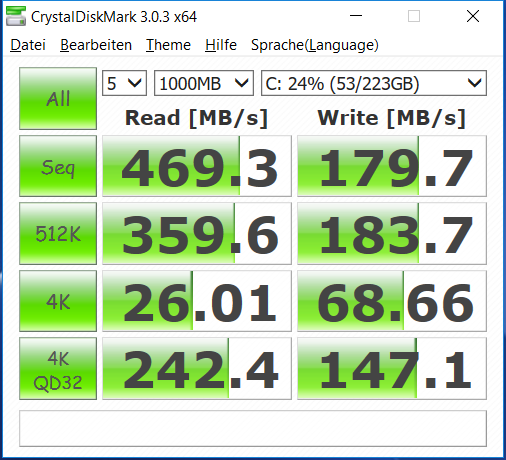
Task: Expand the drive selector showing C: 24%
Action: coord(374,83)
